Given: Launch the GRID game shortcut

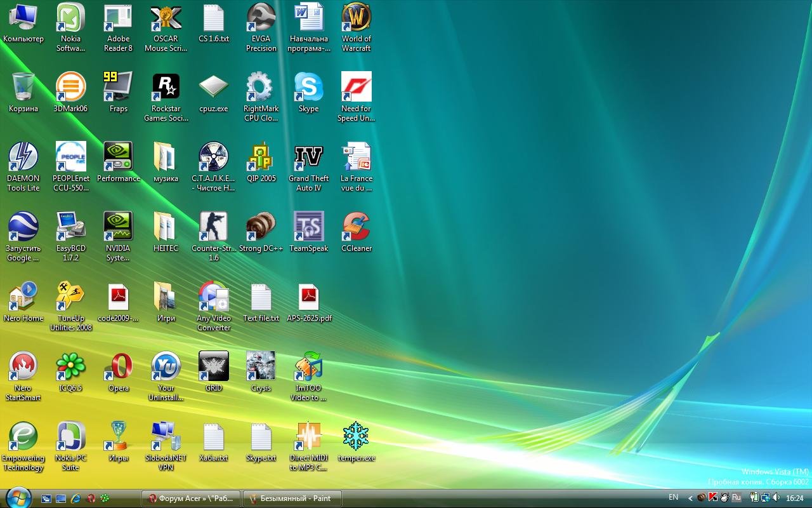Looking at the screenshot, I should coord(214,366).
